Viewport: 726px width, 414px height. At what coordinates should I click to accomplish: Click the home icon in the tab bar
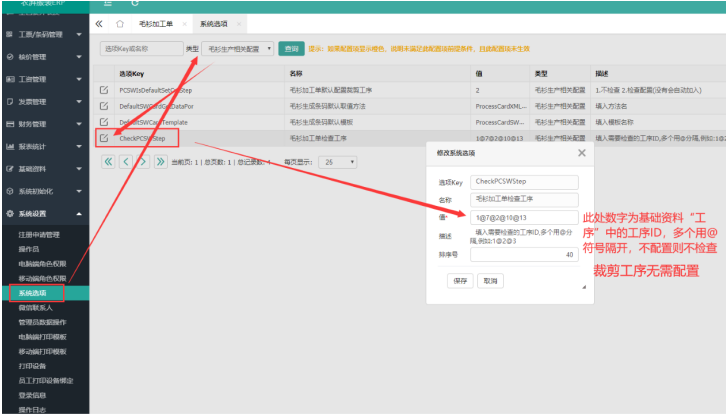(120, 22)
